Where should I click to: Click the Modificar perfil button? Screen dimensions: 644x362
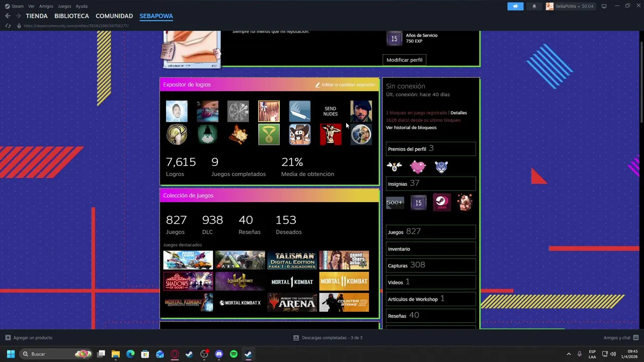405,60
